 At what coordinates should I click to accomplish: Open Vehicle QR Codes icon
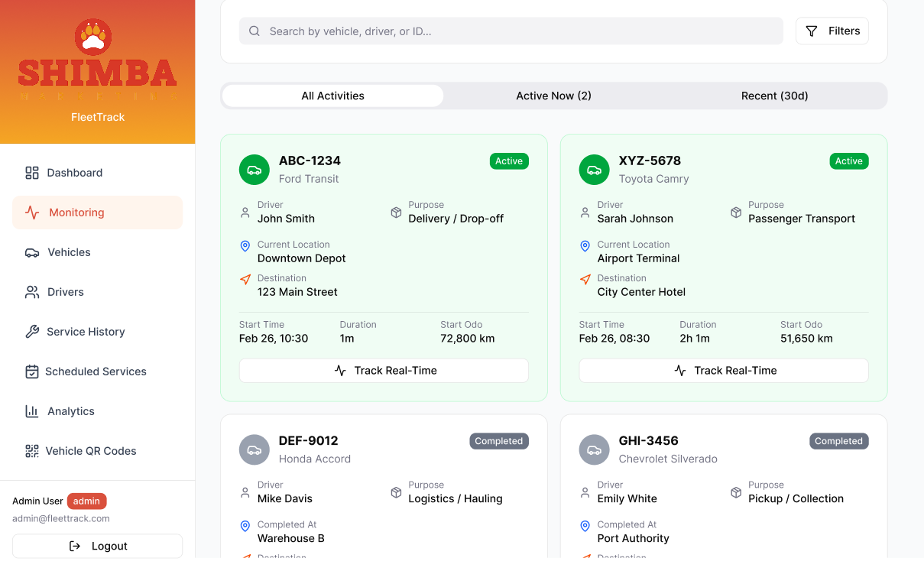31,451
